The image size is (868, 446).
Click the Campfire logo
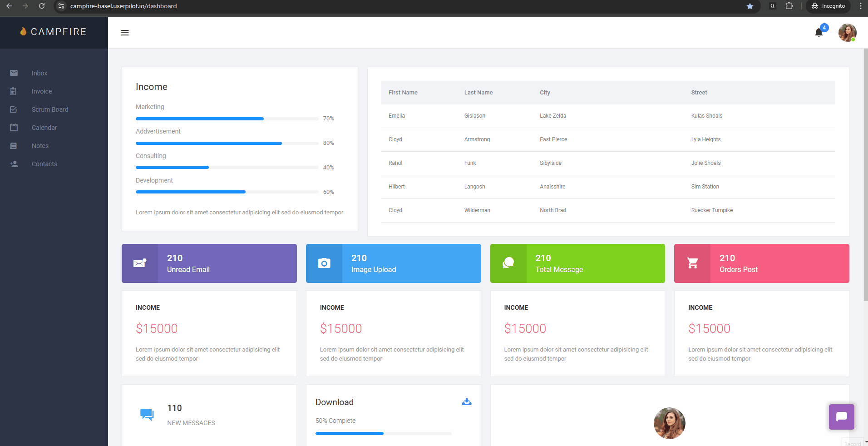pos(54,32)
